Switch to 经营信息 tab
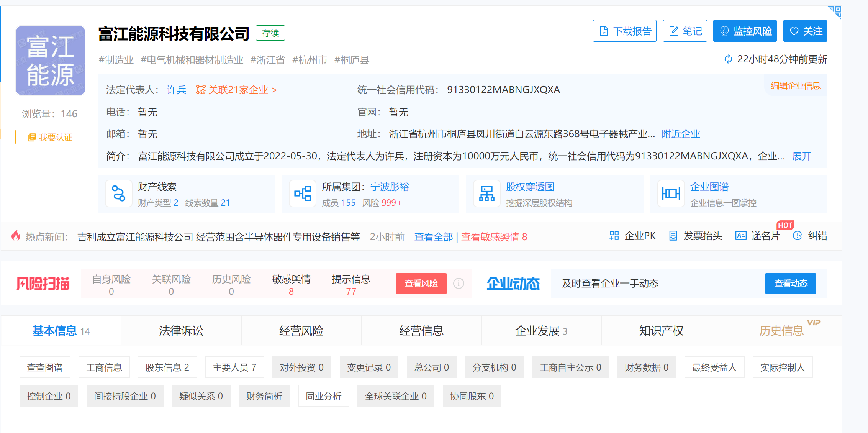 421,331
